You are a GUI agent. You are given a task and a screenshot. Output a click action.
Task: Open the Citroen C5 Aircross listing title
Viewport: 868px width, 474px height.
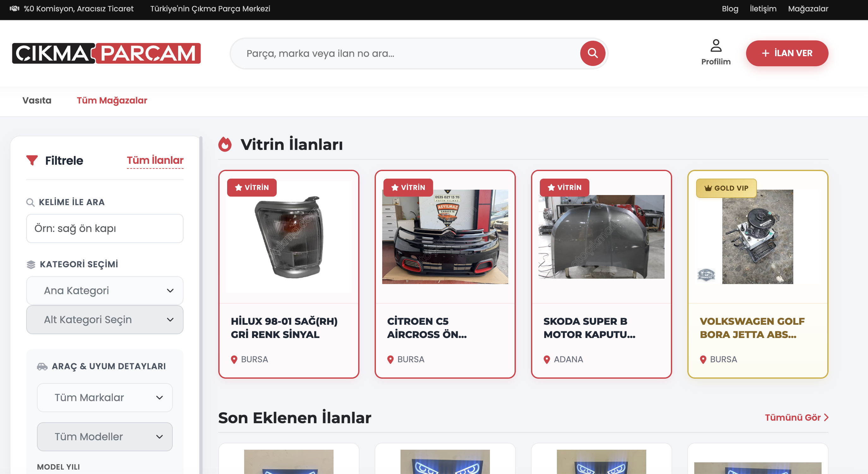[x=427, y=328]
